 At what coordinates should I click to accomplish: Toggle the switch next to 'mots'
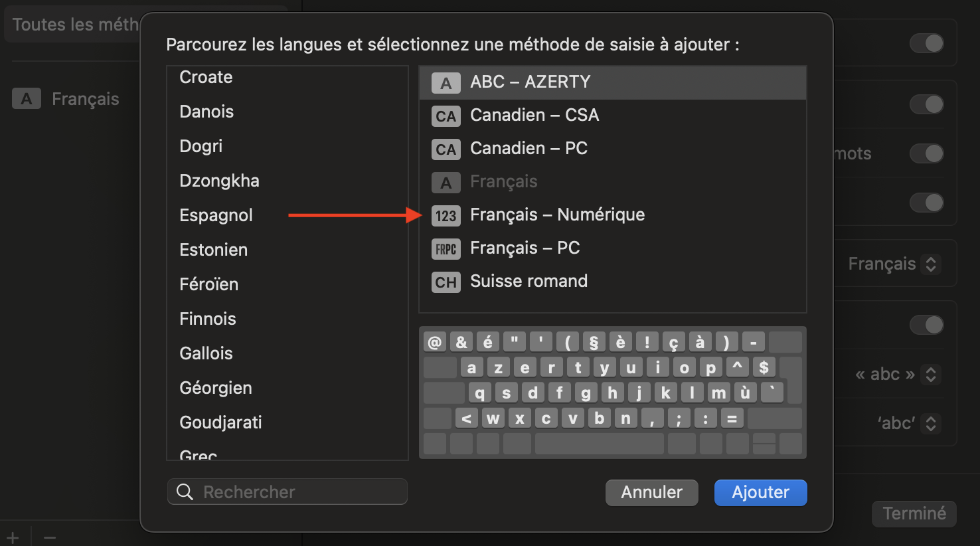tap(926, 153)
